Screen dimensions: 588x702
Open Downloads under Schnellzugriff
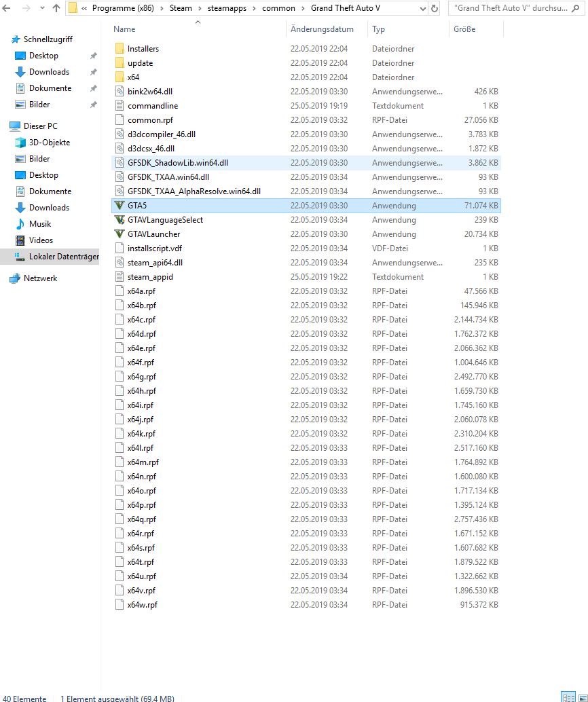(x=49, y=72)
